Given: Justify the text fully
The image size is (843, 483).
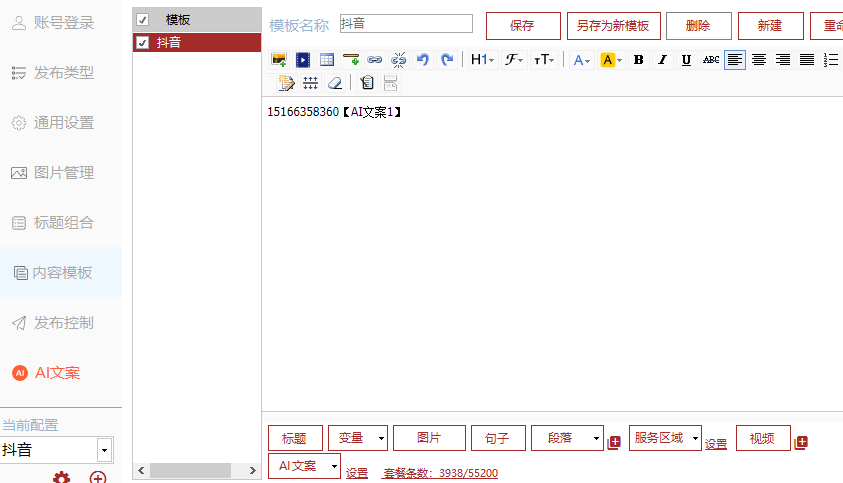Looking at the screenshot, I should click(x=806, y=60).
